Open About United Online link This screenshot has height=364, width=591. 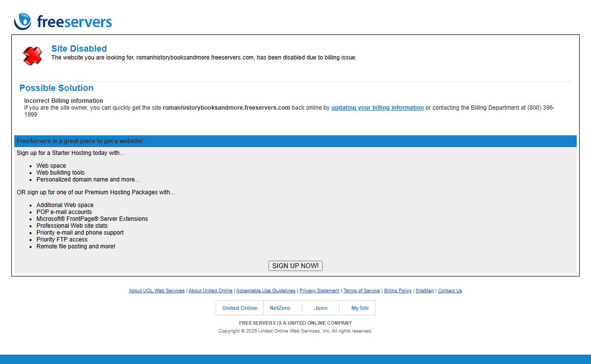pos(210,291)
